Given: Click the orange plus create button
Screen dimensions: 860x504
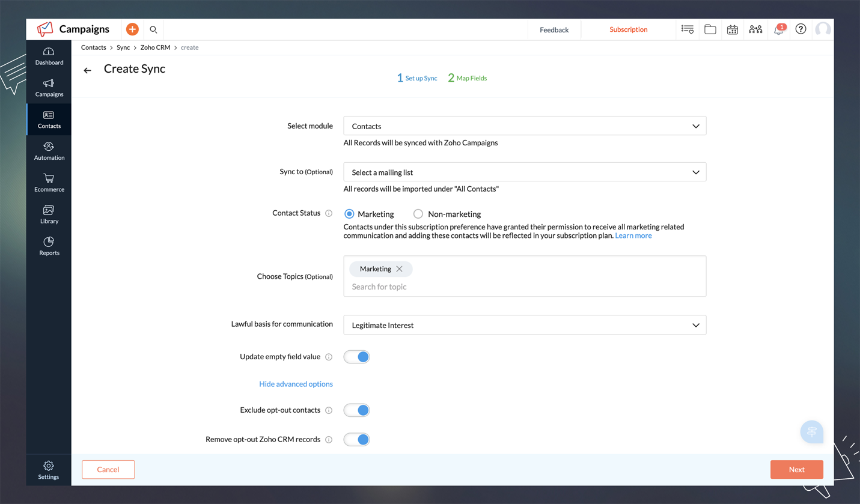Looking at the screenshot, I should [132, 29].
